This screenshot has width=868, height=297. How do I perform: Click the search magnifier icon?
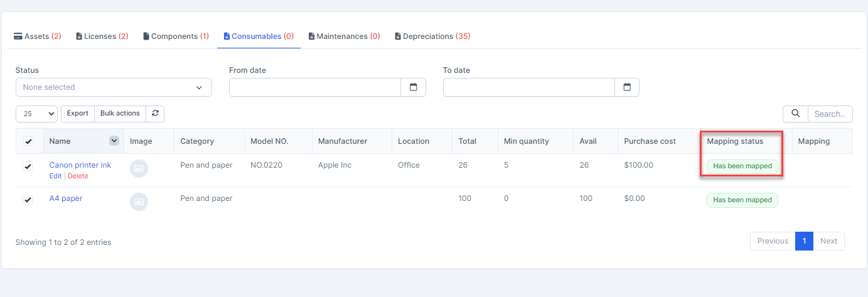pos(795,114)
